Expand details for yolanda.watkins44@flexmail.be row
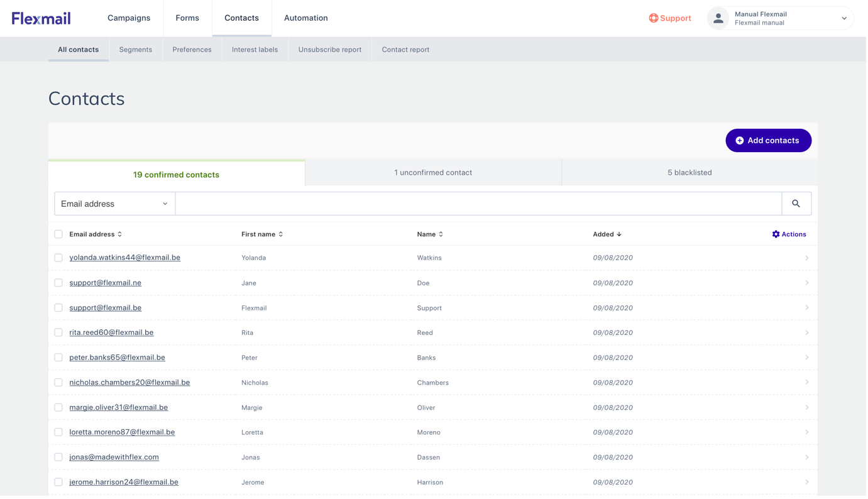 coord(807,257)
